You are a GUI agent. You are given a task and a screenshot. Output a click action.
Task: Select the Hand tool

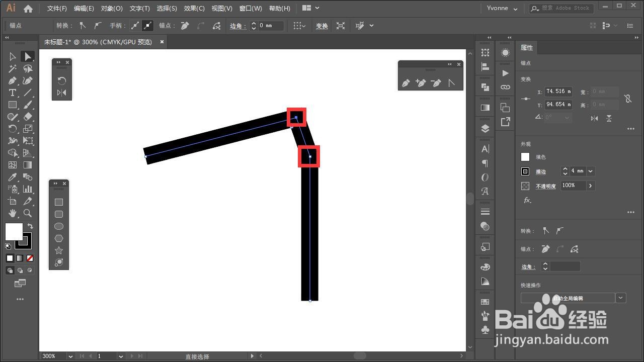[x=13, y=213]
